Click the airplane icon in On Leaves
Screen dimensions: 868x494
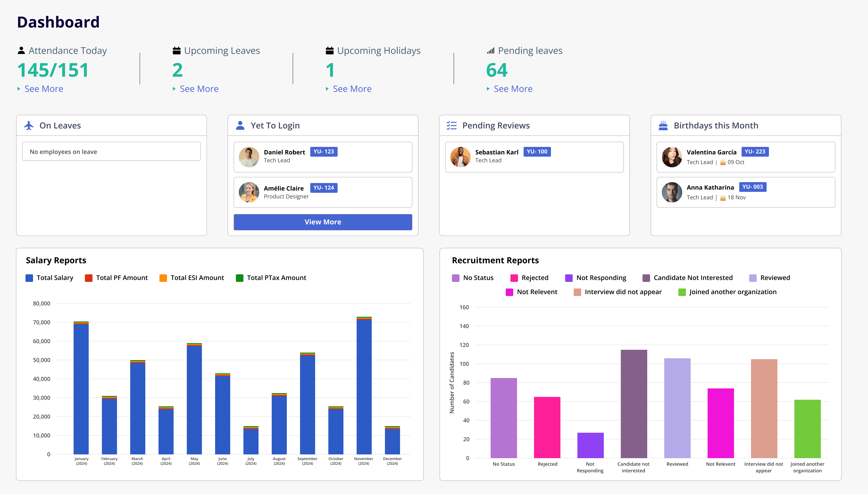[29, 126]
